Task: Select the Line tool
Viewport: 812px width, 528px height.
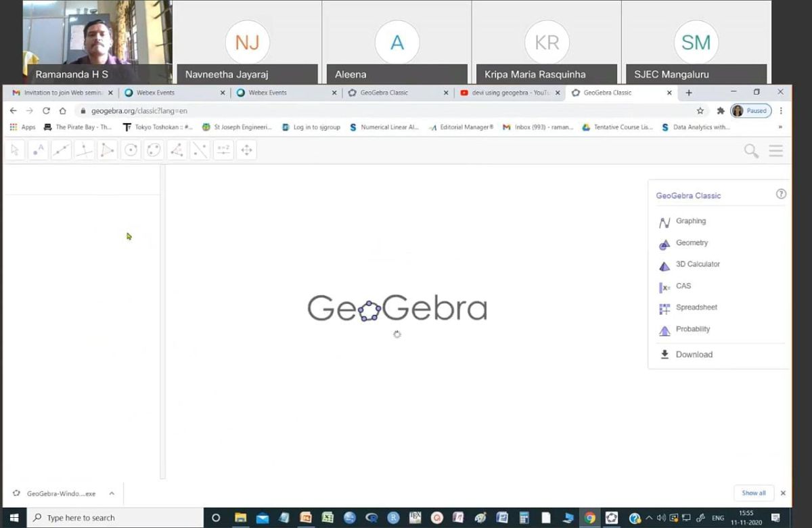Action: (x=61, y=150)
